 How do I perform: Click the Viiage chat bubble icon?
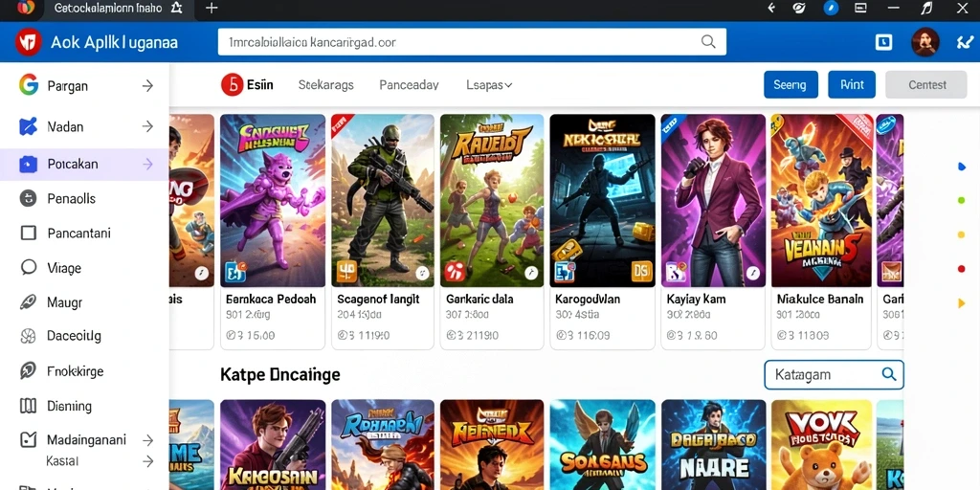28,268
